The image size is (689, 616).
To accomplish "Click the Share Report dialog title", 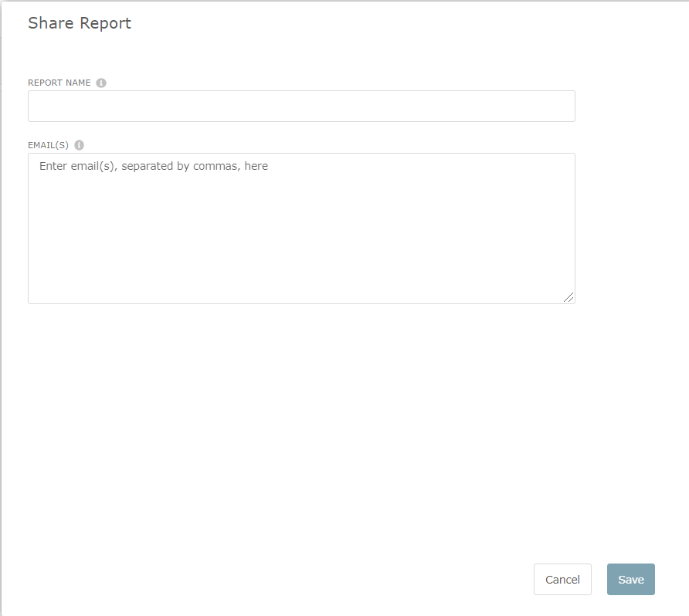I will (80, 23).
